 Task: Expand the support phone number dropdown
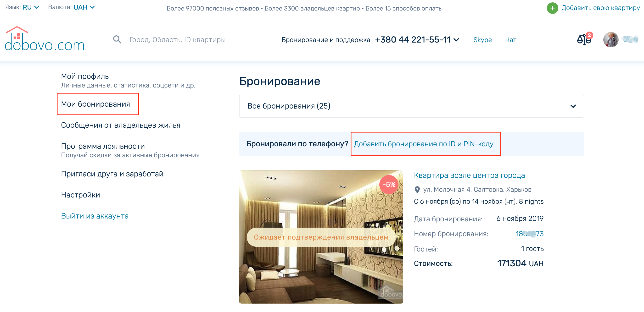[417, 39]
